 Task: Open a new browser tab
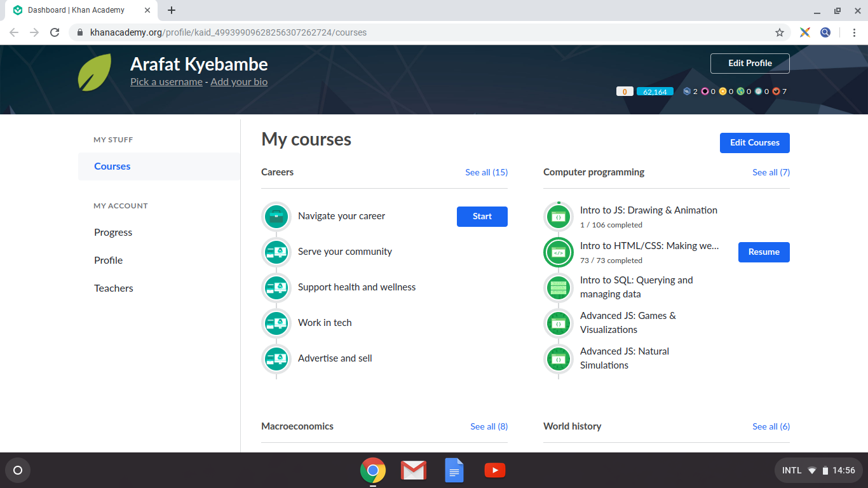pyautogui.click(x=172, y=10)
